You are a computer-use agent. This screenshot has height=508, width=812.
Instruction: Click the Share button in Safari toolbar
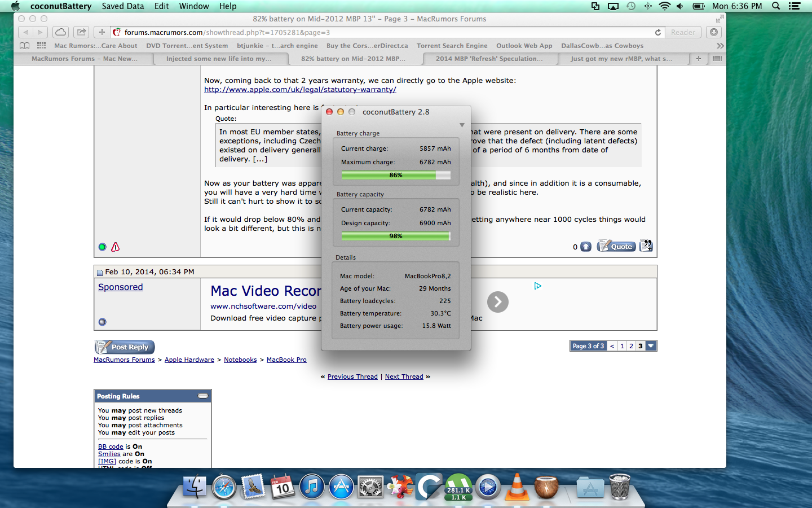(x=82, y=32)
